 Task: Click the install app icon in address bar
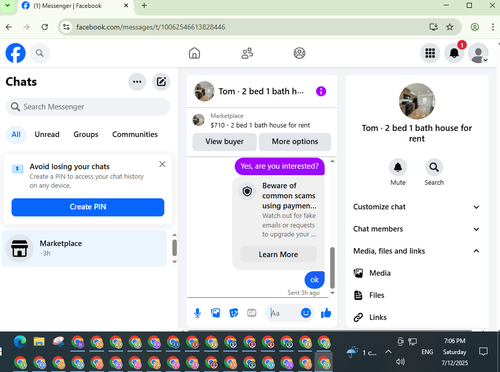pos(433,27)
